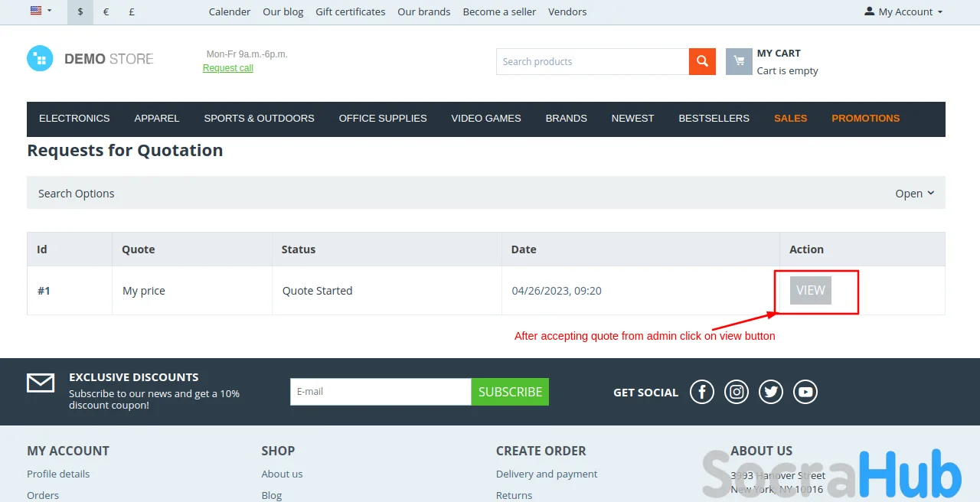980x502 pixels.
Task: Select the dollar currency symbol
Action: pyautogui.click(x=80, y=12)
